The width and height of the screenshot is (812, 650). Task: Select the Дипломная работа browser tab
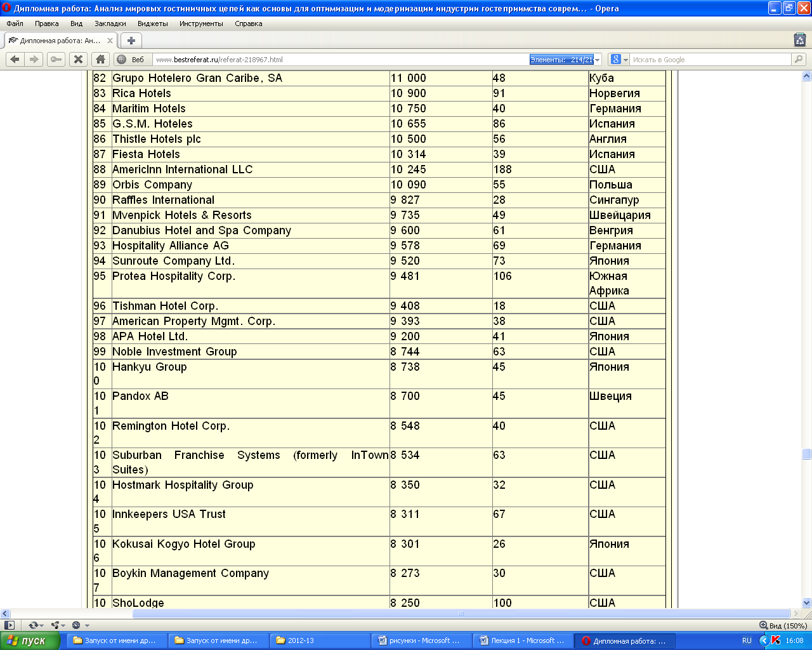[x=60, y=41]
